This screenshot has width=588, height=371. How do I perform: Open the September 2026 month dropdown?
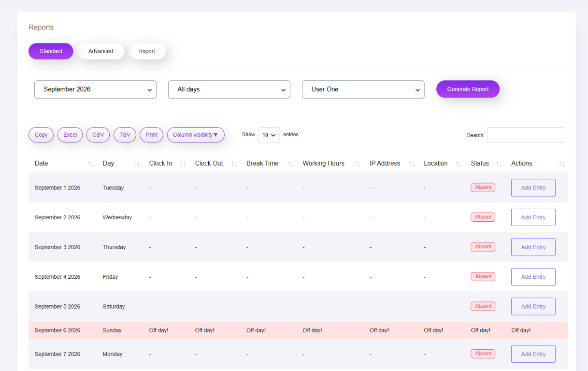point(95,89)
